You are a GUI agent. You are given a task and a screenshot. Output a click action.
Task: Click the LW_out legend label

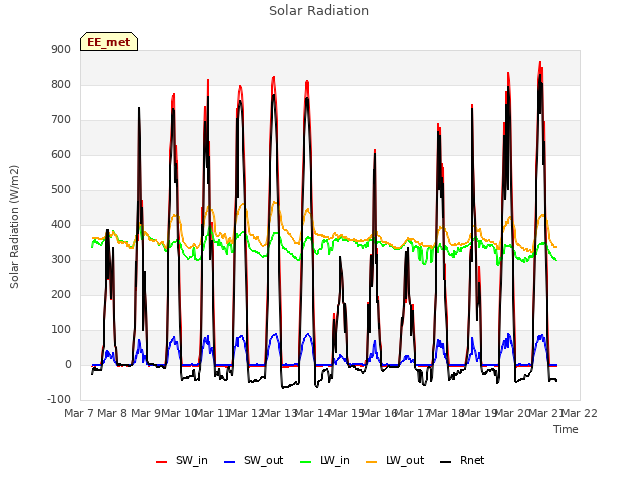click(405, 460)
